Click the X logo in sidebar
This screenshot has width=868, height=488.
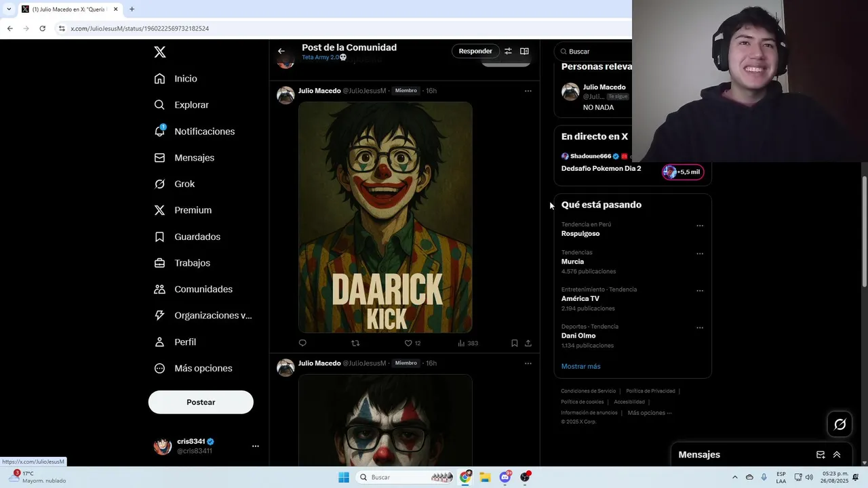[x=160, y=52]
